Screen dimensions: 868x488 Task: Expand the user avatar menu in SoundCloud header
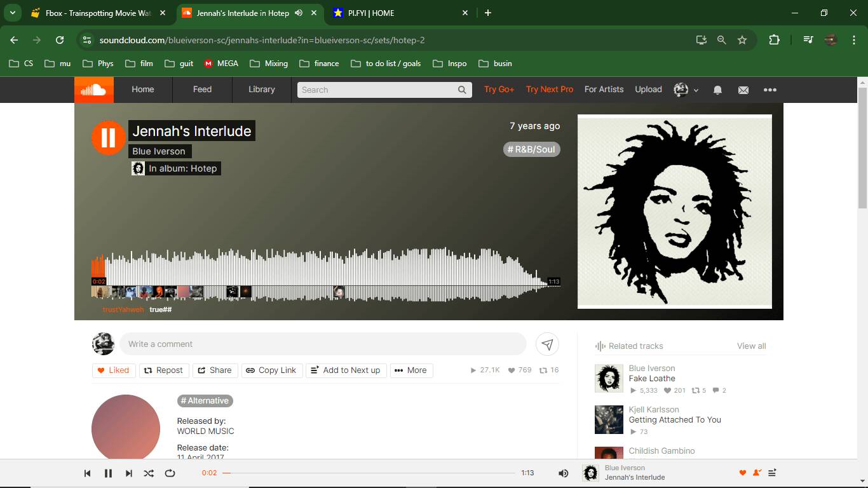point(686,90)
